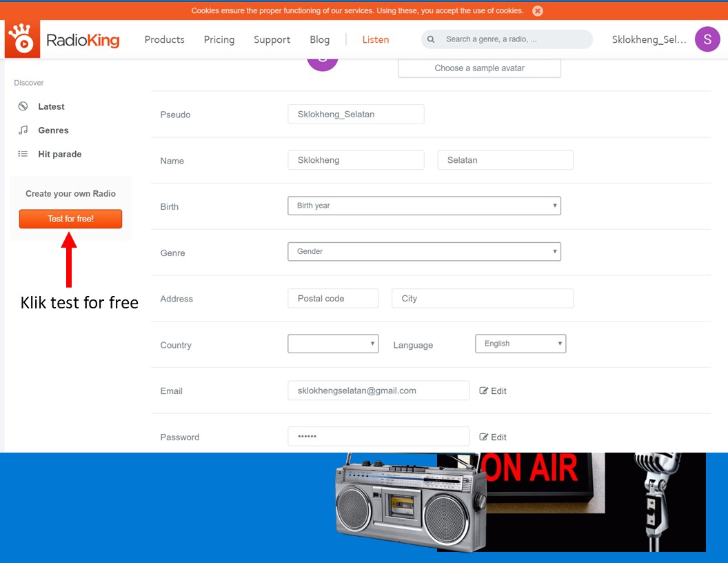Click the Pseudo field label
This screenshot has width=728, height=563.
[x=176, y=115]
